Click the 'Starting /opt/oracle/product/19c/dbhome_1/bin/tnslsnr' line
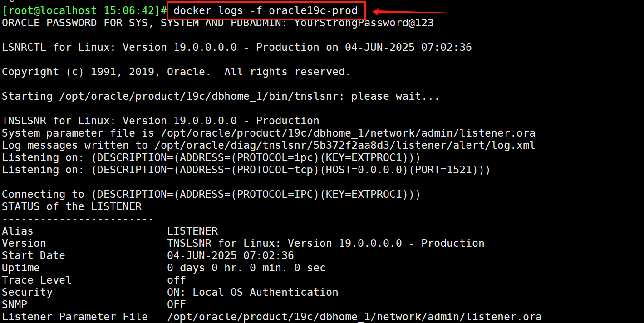 (221, 96)
